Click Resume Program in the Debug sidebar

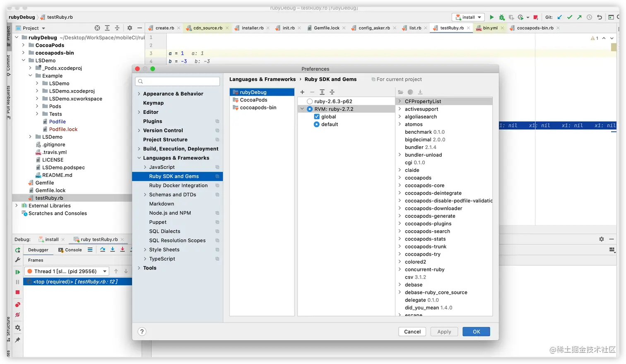pyautogui.click(x=17, y=272)
